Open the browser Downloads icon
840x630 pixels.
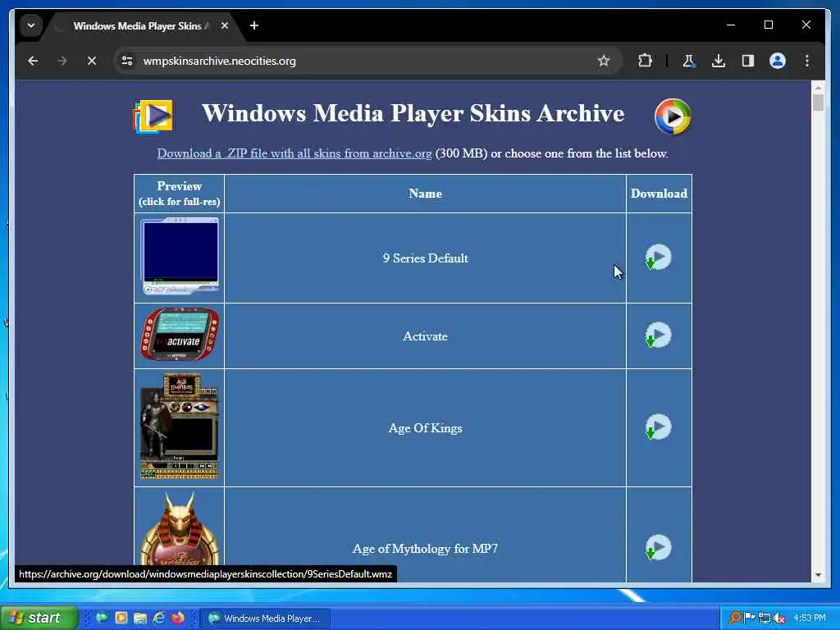(719, 61)
